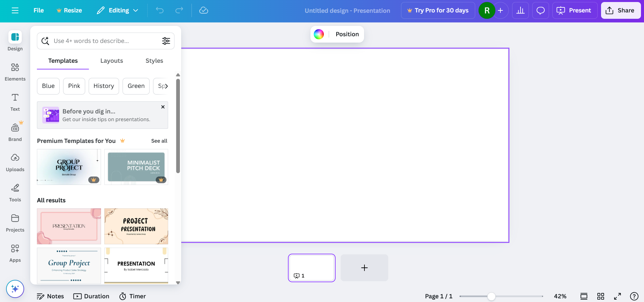Switch to grid view
644x302 pixels.
(x=601, y=296)
